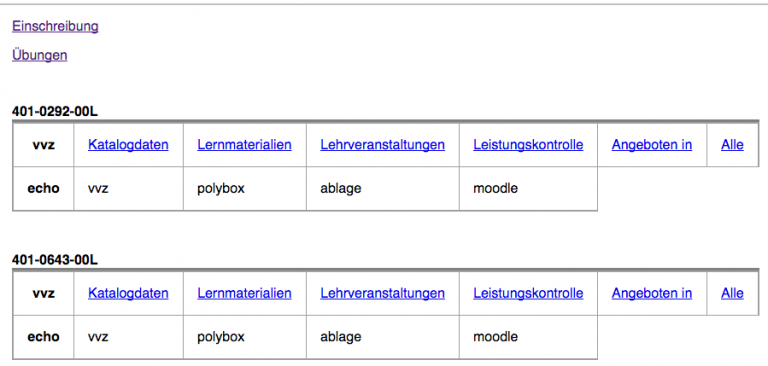Open Leistungskontrolle for course 401-0643-00L
The width and height of the screenshot is (768, 366).
tap(528, 293)
